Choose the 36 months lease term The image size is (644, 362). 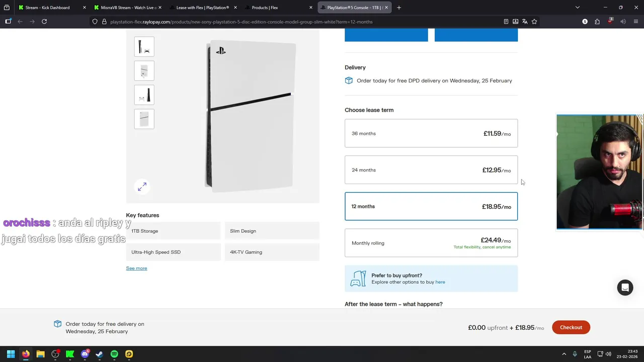tap(431, 133)
